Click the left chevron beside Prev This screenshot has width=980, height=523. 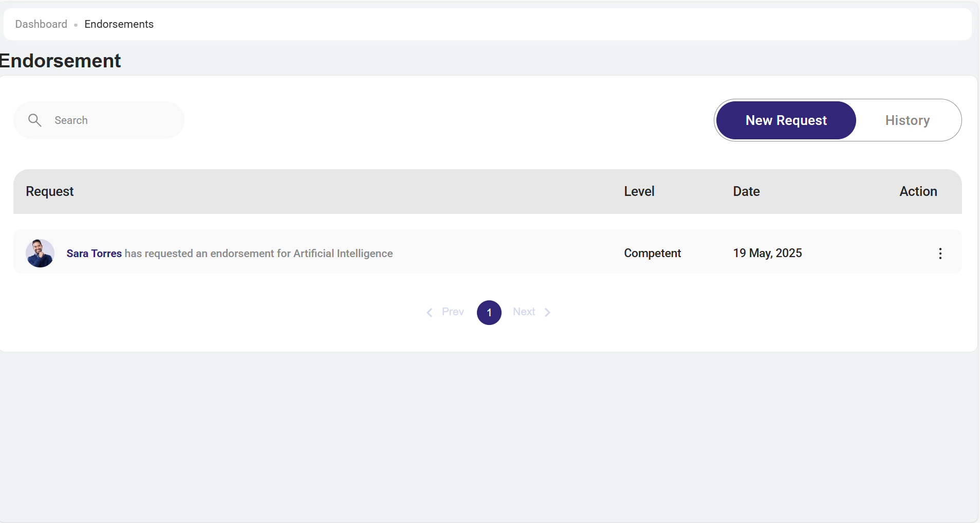pyautogui.click(x=429, y=313)
